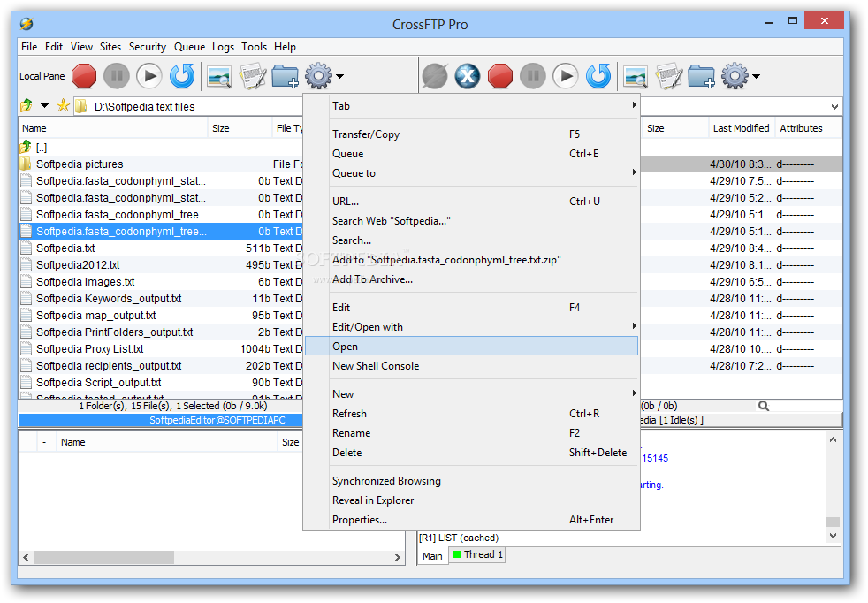Click the remote pane pause button
Viewport: 868px width, 603px height.
(533, 76)
